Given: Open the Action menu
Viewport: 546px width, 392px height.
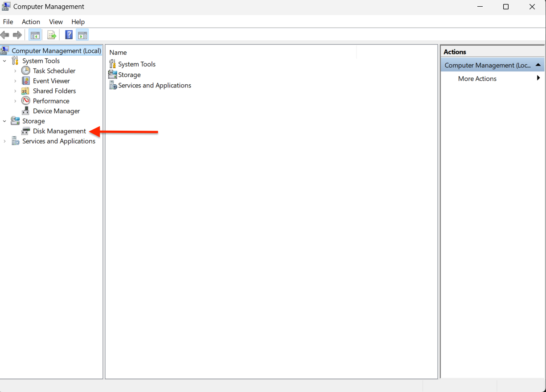Looking at the screenshot, I should [31, 21].
